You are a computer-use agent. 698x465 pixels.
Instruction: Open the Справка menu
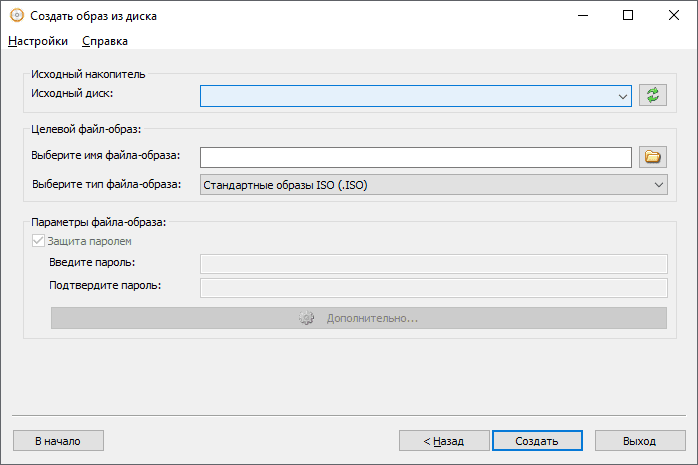coord(105,41)
